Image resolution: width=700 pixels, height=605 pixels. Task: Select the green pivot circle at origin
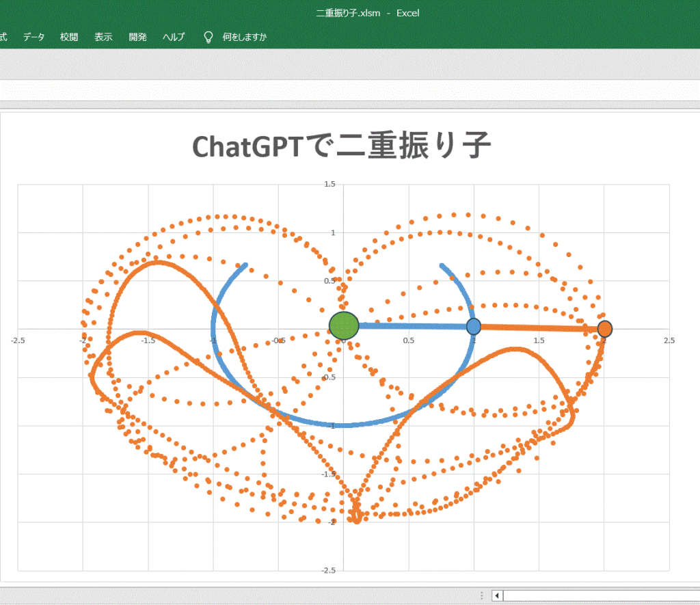point(344,325)
